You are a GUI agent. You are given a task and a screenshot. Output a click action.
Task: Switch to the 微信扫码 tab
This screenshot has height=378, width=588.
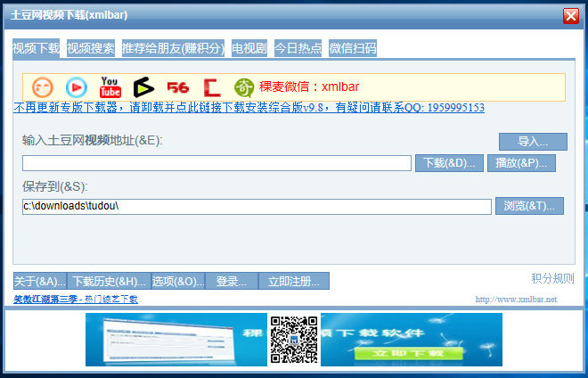coord(353,48)
